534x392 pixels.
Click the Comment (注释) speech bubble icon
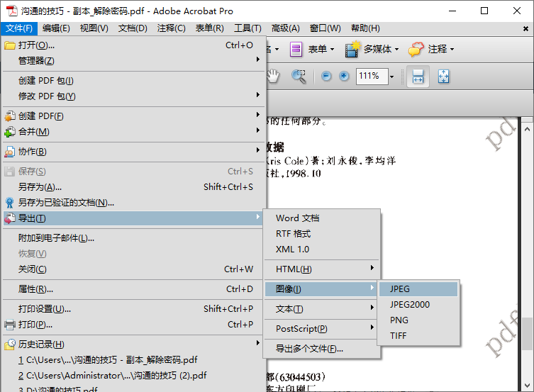(x=416, y=50)
